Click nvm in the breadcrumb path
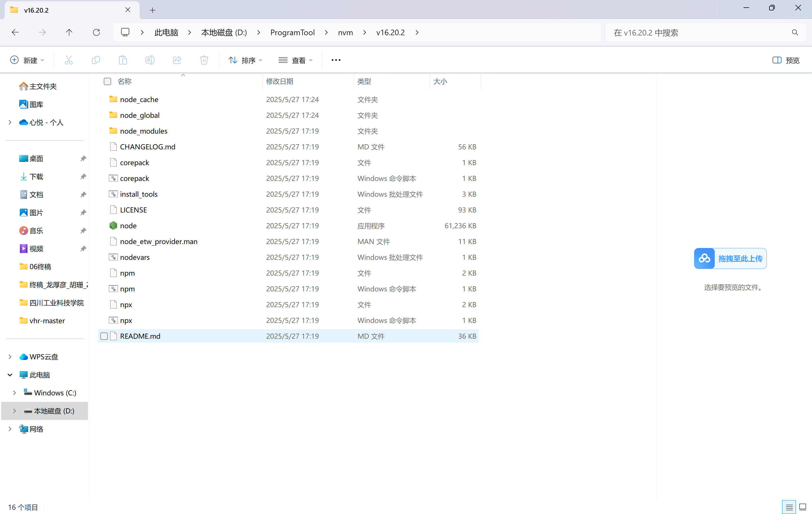Screen dimensions: 812x514 coord(345,32)
